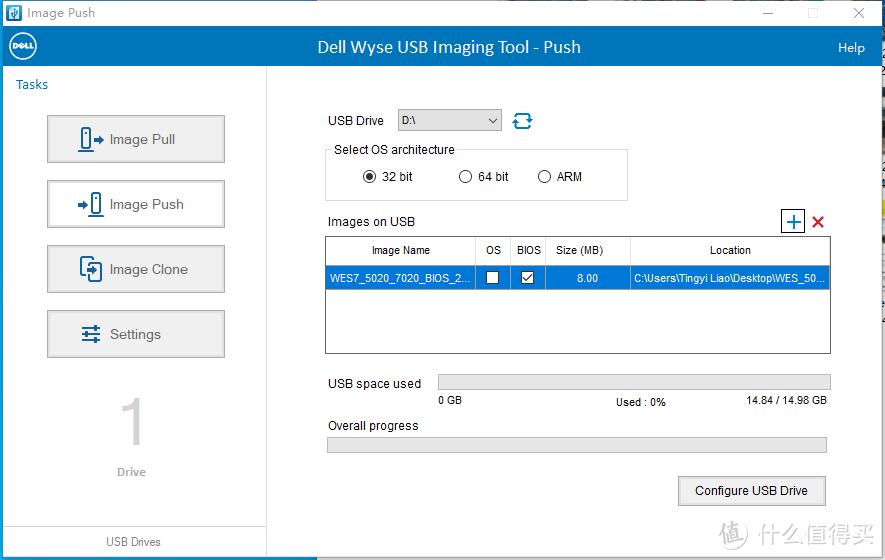
Task: Select the 32 bit architecture
Action: [370, 177]
